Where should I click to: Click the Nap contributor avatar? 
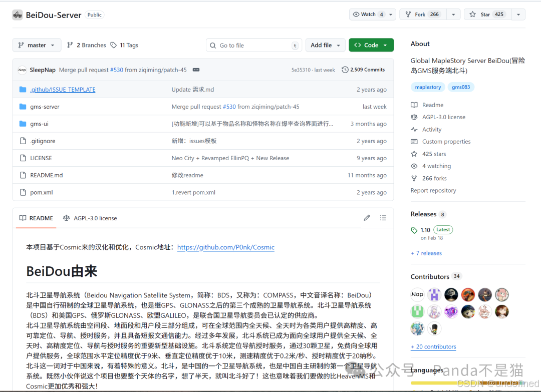click(x=417, y=294)
